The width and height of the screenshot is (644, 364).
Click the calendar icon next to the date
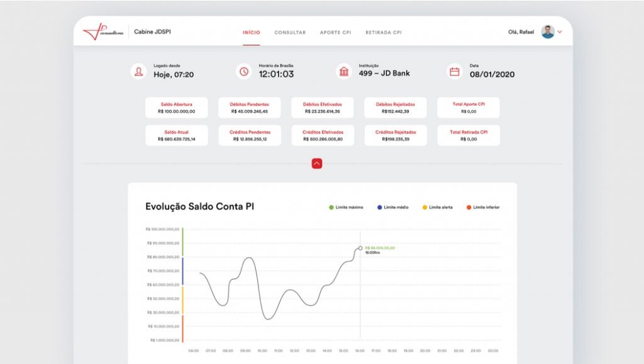455,72
